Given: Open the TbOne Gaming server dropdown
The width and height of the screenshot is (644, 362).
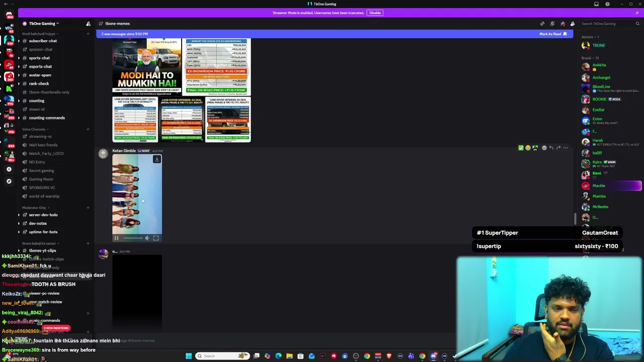Looking at the screenshot, I should 44,24.
